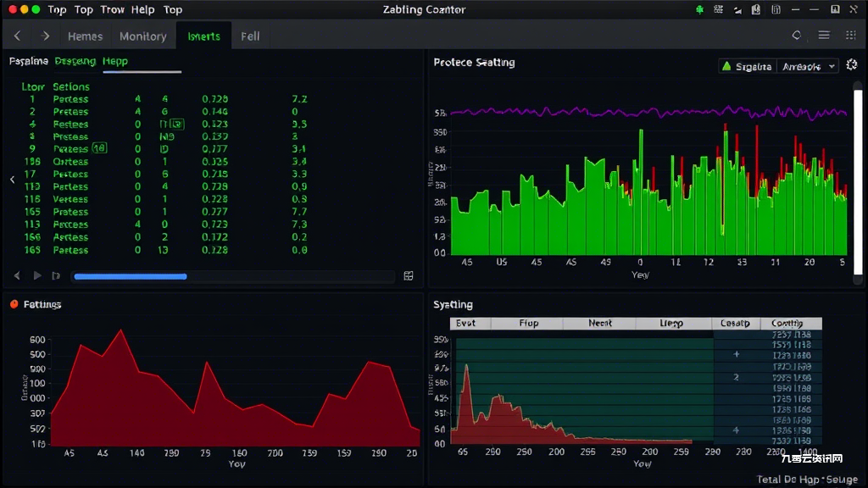The height and width of the screenshot is (488, 868).
Task: Click the circular search icon in the tab bar
Action: [797, 36]
